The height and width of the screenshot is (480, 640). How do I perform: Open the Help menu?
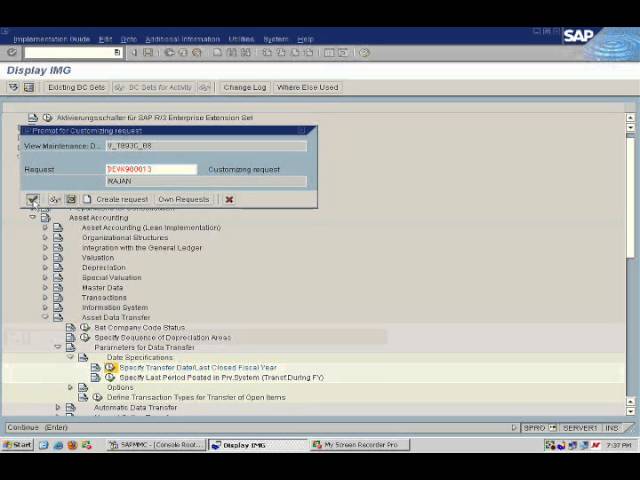click(305, 39)
